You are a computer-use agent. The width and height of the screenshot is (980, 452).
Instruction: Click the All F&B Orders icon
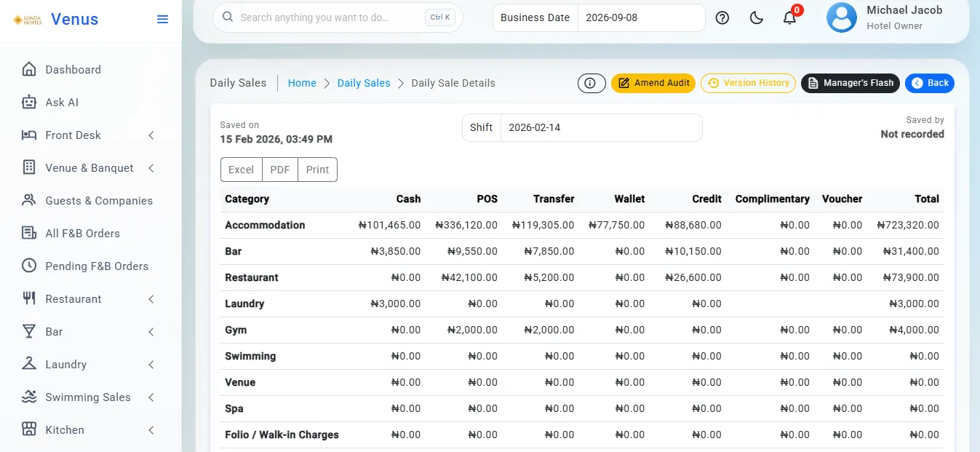[x=29, y=234]
